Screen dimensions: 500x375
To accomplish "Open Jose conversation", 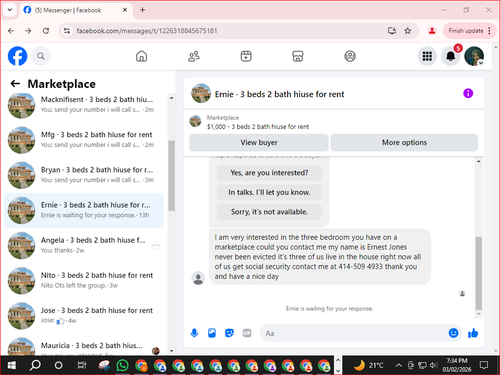I will 84,316.
